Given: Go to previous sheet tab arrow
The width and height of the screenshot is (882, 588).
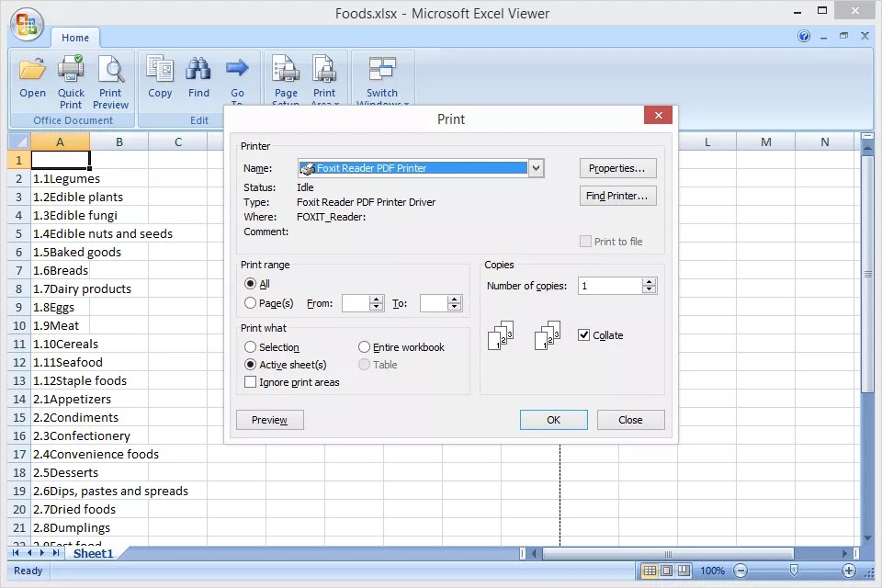Looking at the screenshot, I should [29, 553].
